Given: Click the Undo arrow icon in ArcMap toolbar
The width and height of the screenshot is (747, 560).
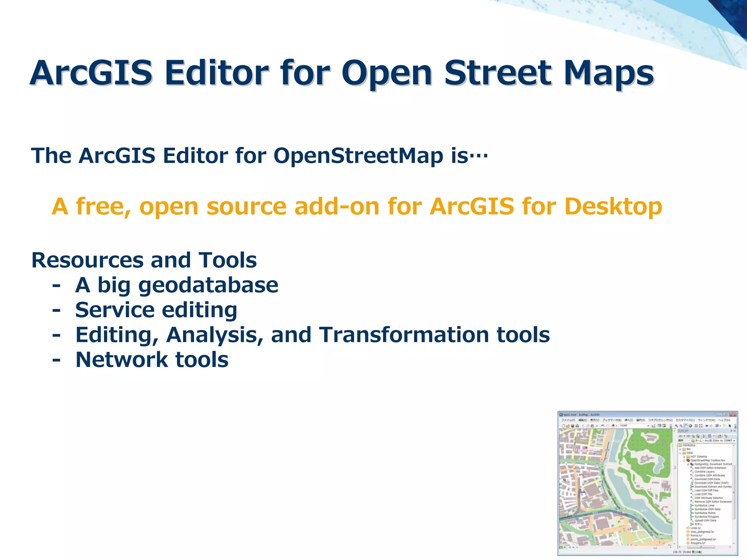Looking at the screenshot, I should pyautogui.click(x=603, y=426).
